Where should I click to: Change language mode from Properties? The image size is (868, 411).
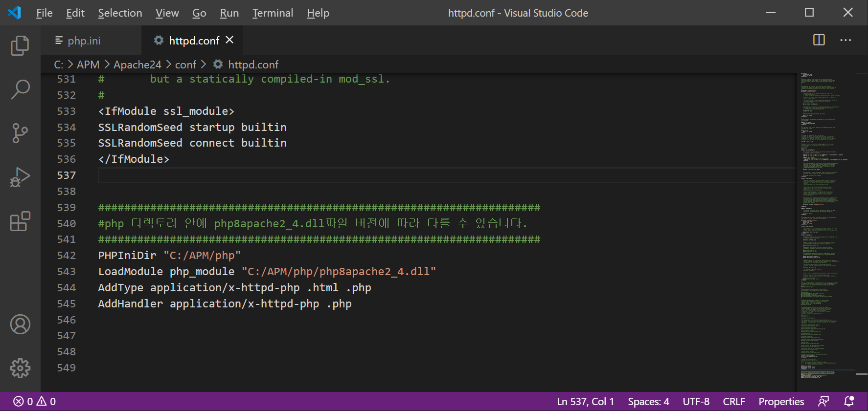tap(781, 401)
